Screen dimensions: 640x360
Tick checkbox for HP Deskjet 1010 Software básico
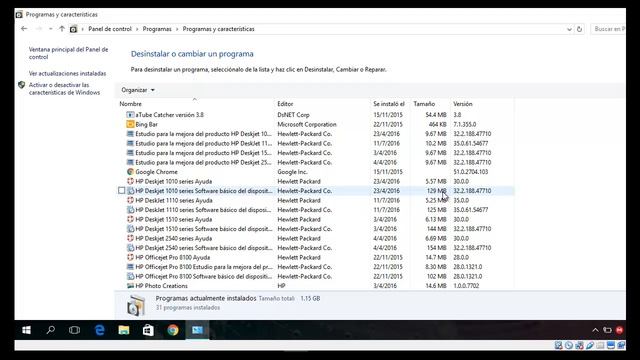point(122,191)
